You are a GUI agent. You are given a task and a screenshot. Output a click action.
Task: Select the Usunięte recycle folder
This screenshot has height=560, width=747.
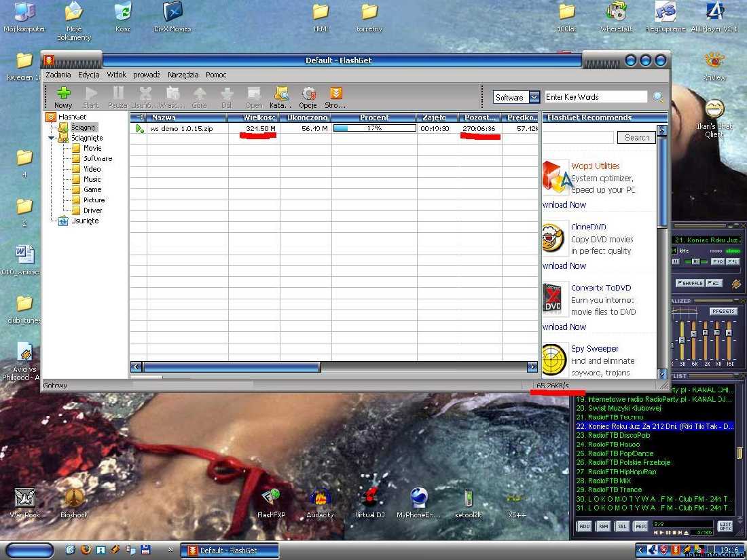click(79, 221)
